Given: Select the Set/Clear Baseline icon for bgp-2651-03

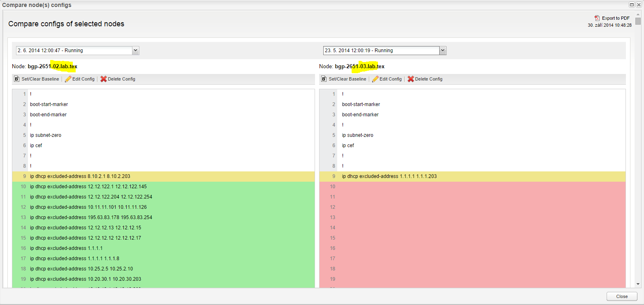Looking at the screenshot, I should (x=324, y=79).
